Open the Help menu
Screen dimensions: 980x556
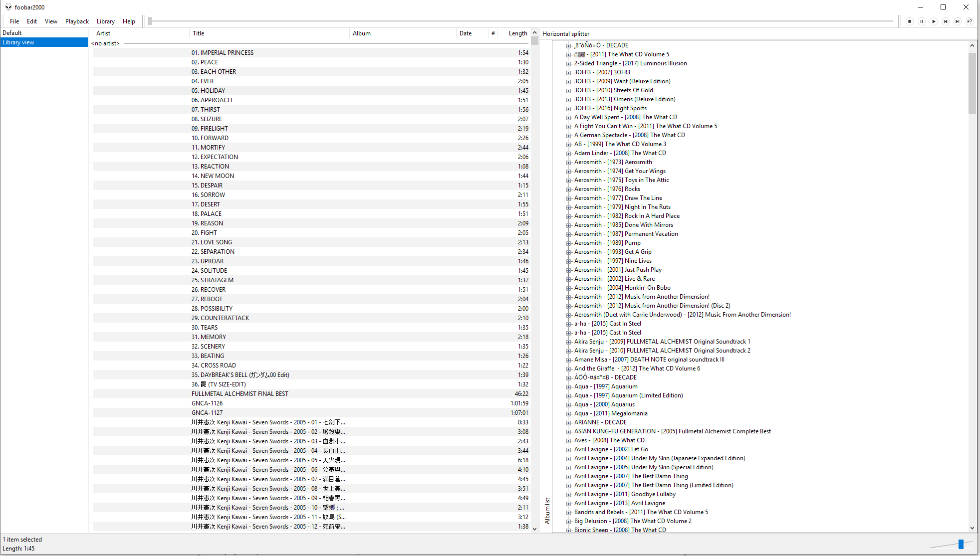click(129, 21)
